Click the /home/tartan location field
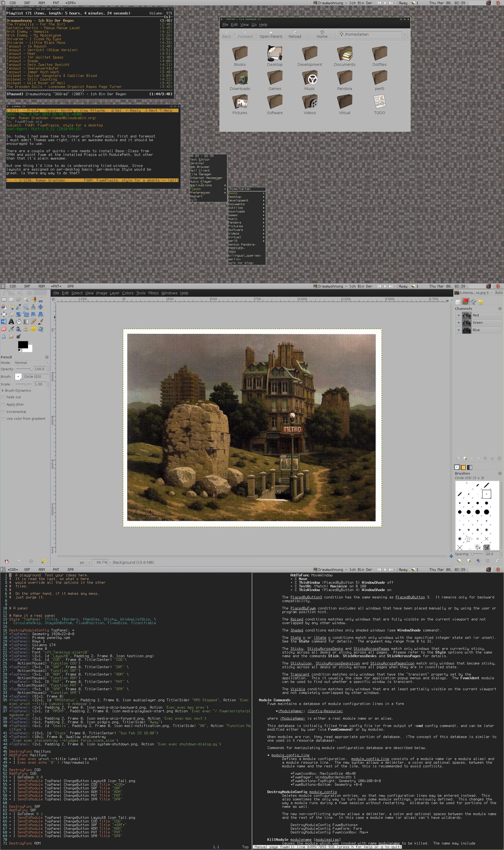 pos(370,34)
